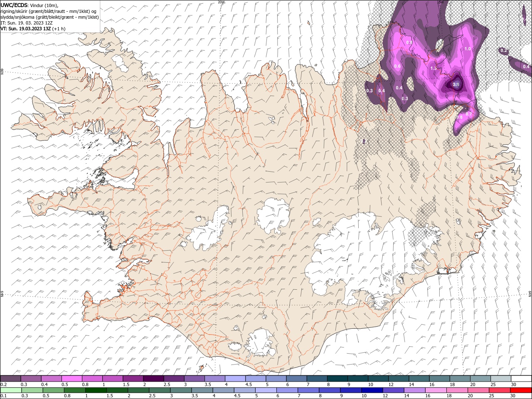Select the top-row lavender 4 swatch
The width and height of the screenshot is (532, 399).
[235, 378]
